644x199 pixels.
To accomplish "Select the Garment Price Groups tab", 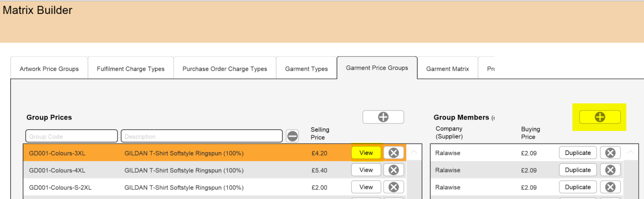I will (377, 68).
